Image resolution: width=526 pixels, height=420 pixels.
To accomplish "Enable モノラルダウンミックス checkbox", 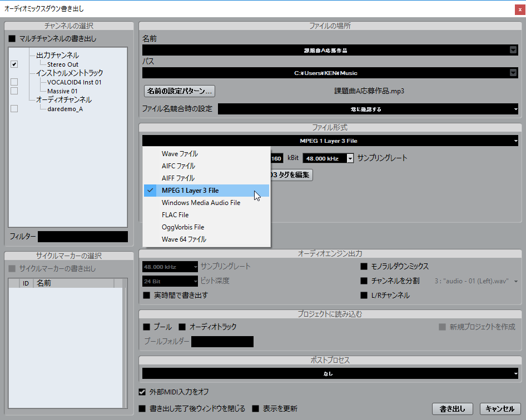I will pyautogui.click(x=364, y=267).
